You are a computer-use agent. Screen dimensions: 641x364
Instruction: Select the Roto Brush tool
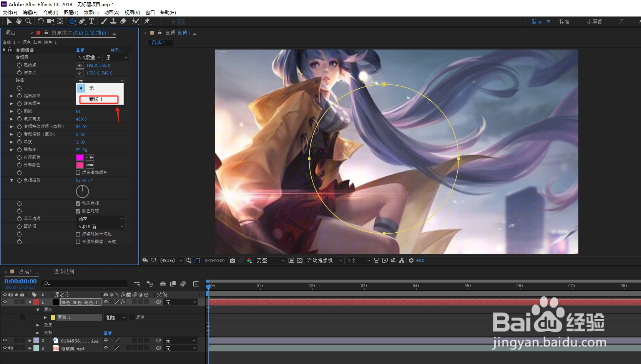coord(135,22)
